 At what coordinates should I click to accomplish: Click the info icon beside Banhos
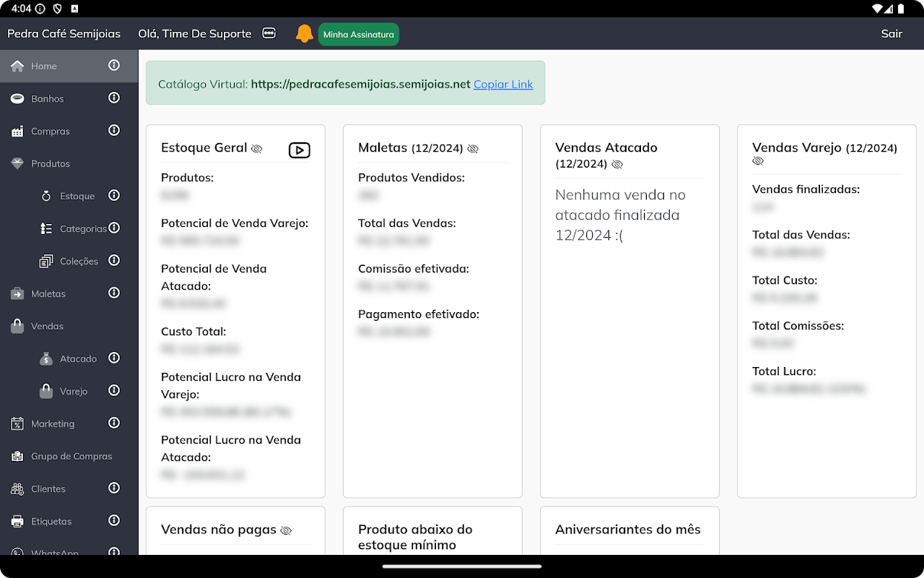tap(114, 98)
